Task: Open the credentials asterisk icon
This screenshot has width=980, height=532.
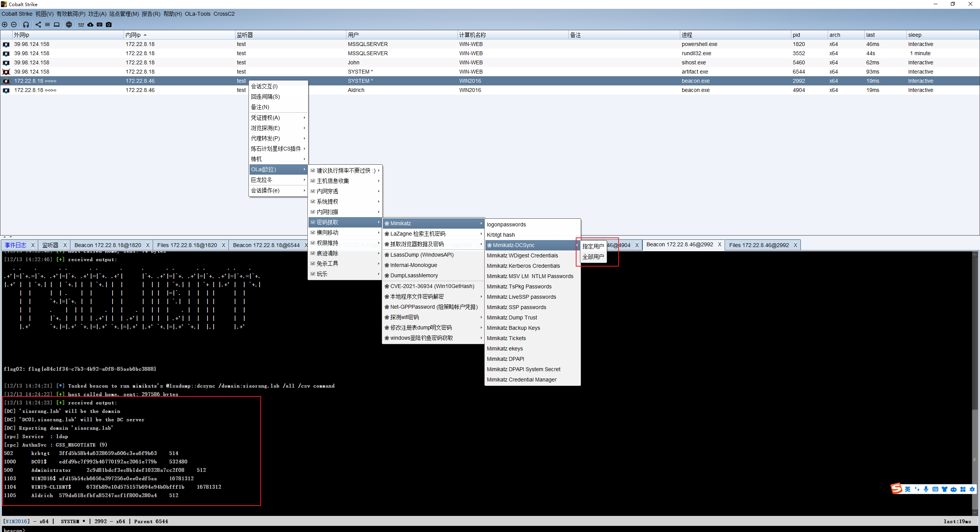Action: (81, 25)
